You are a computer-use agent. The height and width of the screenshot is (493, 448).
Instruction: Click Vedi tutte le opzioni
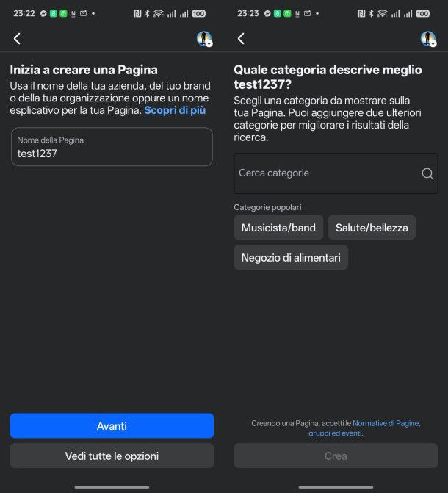112,456
